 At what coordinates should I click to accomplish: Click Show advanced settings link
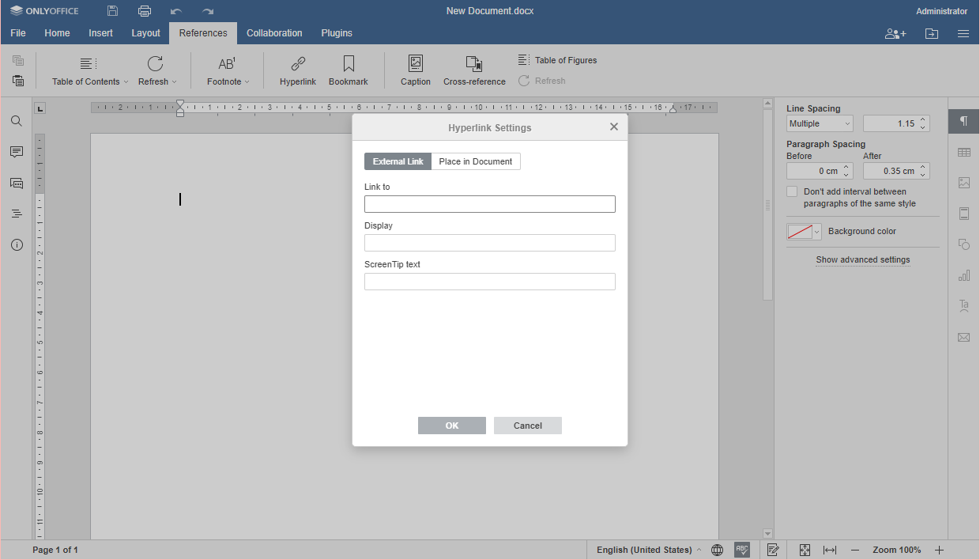tap(863, 259)
